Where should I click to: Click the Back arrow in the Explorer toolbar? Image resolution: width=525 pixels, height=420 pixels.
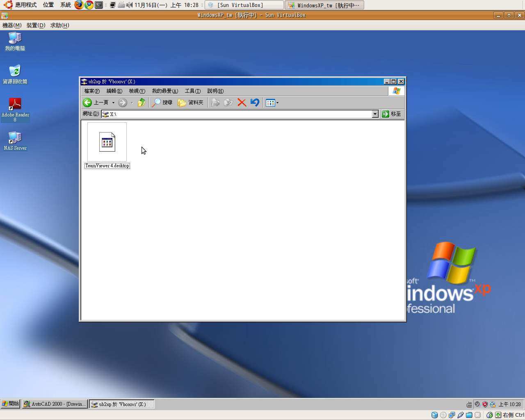tap(87, 103)
